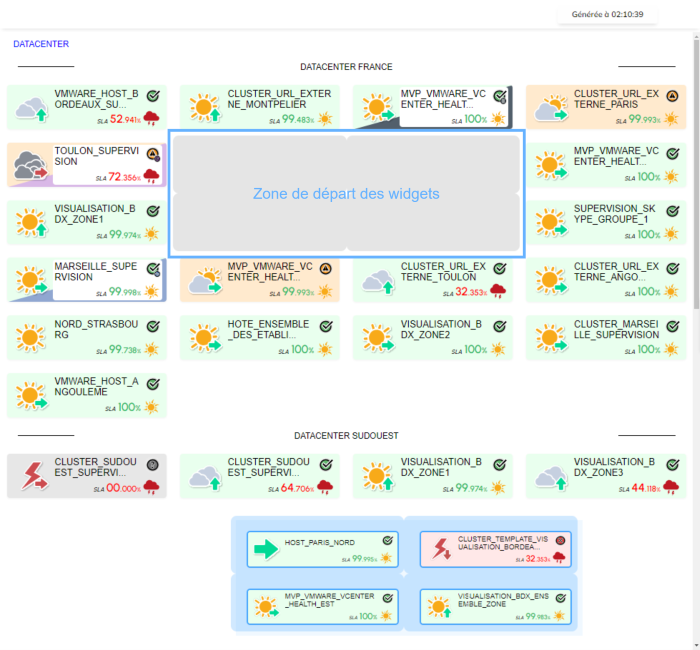Click the vertical scrollbar on the right
Image resolution: width=700 pixels, height=650 pixels.
[696, 180]
